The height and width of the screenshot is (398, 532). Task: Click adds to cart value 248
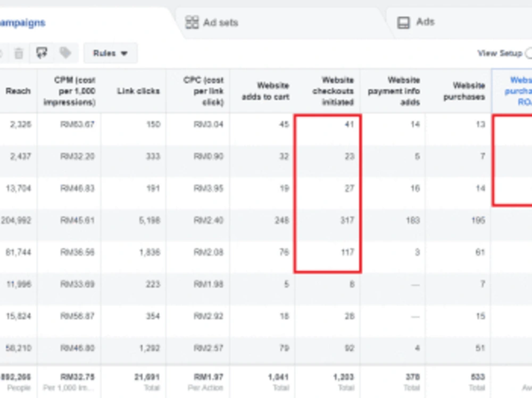(282, 221)
